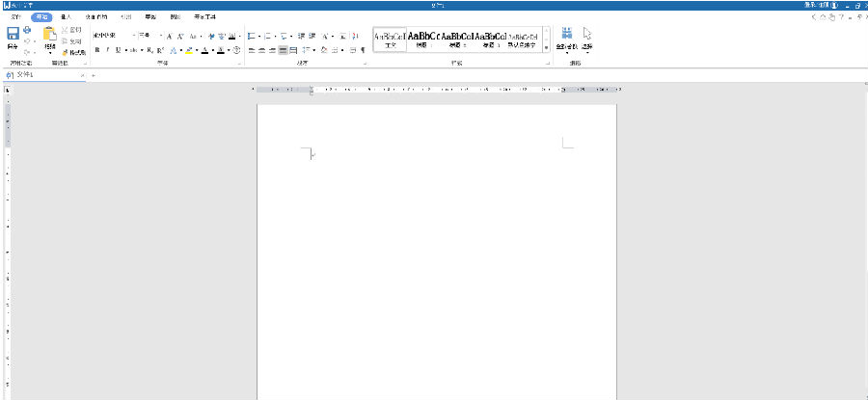Expand the Numbering style dropdown arrow
The image size is (868, 400).
tap(275, 37)
